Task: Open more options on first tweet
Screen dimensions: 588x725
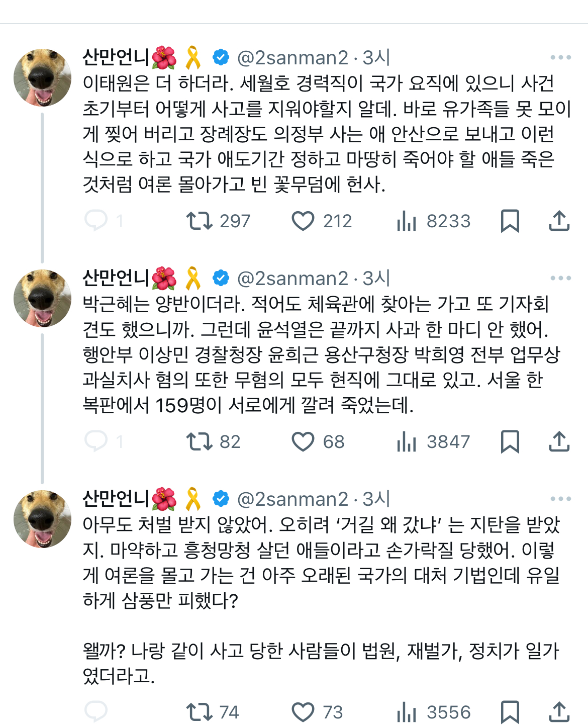Action: click(560, 57)
